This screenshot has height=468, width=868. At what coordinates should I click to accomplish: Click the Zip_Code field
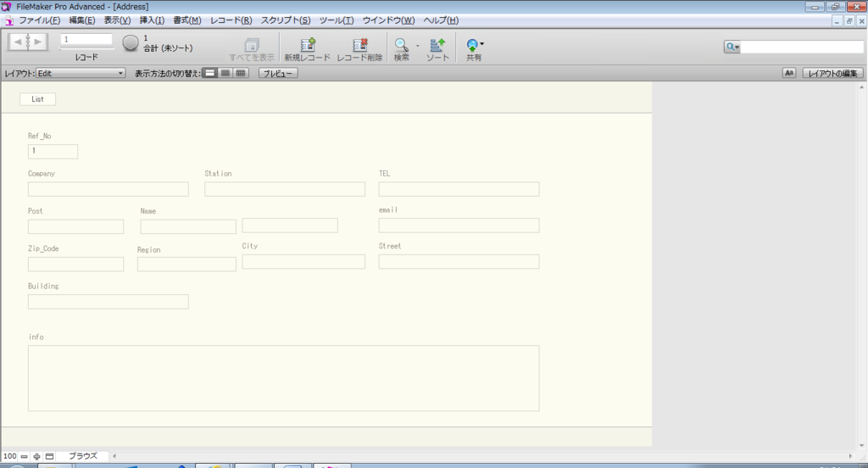tap(75, 265)
